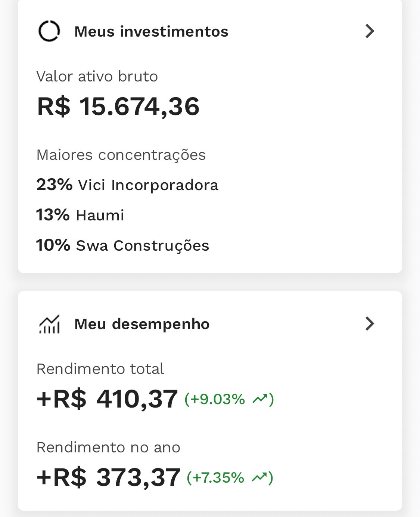Select the R$ 15.674,36 gross asset value
This screenshot has width=420, height=517.
tap(118, 107)
